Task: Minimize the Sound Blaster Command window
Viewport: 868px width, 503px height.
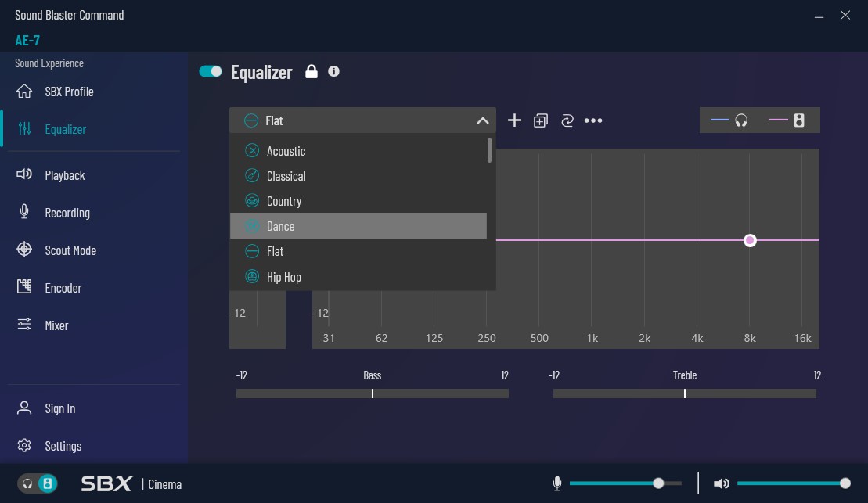Action: [x=819, y=16]
